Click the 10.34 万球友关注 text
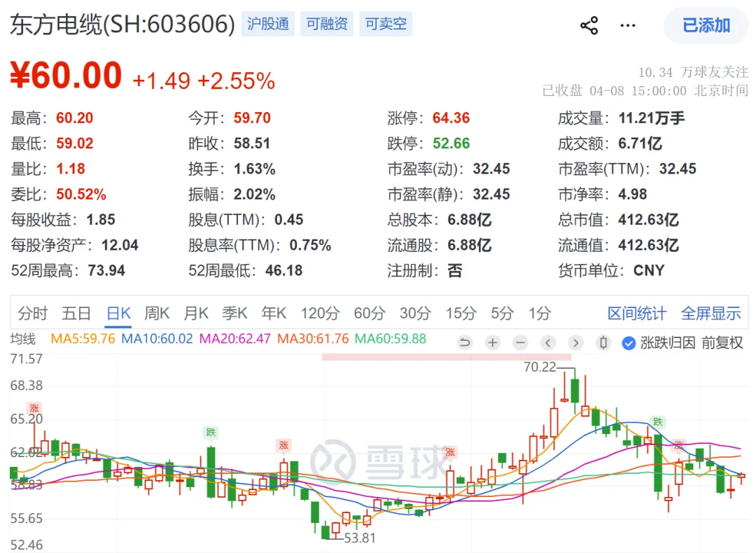This screenshot has height=553, width=756. point(693,72)
